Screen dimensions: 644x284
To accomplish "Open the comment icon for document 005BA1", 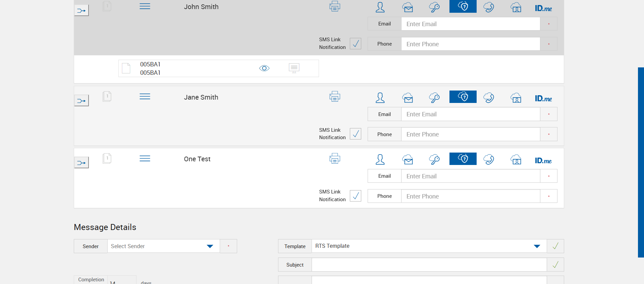I will click(x=294, y=68).
